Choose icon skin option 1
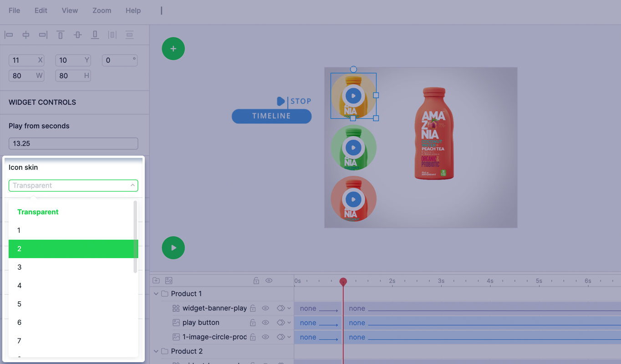This screenshot has height=364, width=621. point(71,230)
